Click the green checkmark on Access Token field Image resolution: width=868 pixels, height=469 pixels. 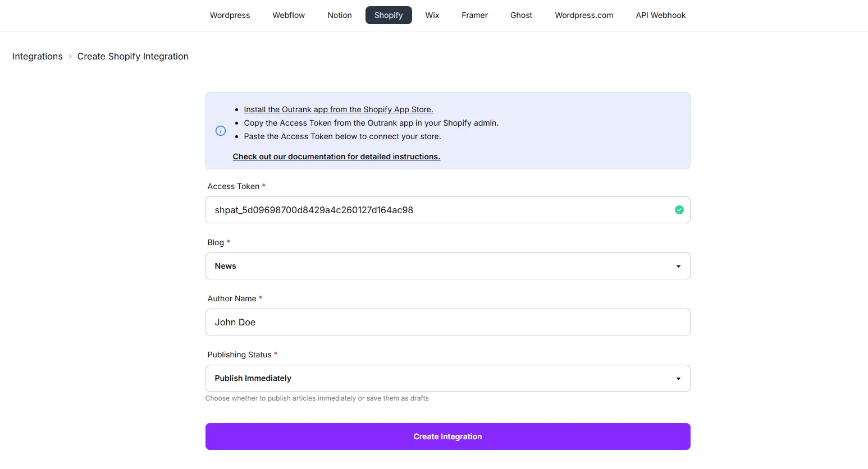point(679,210)
